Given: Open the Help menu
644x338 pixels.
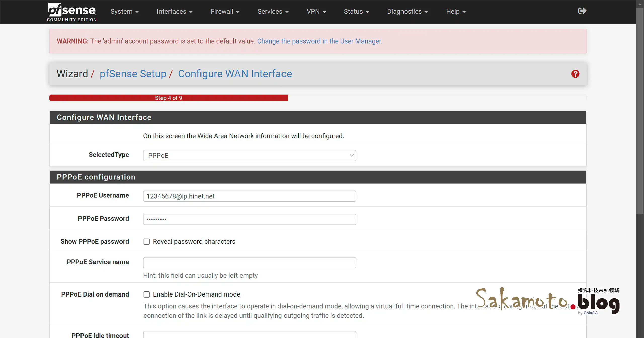Looking at the screenshot, I should (455, 11).
